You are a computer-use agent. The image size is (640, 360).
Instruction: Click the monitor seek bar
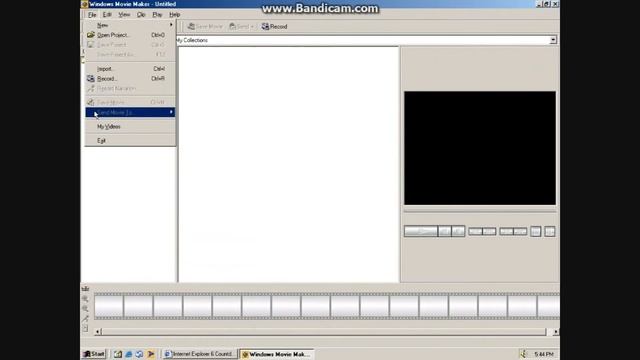point(480,212)
